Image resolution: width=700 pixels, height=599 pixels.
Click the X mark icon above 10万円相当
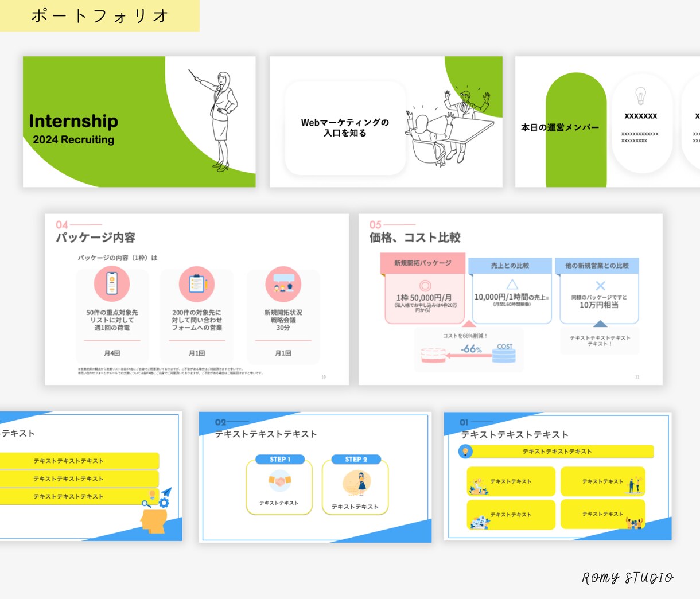[600, 286]
